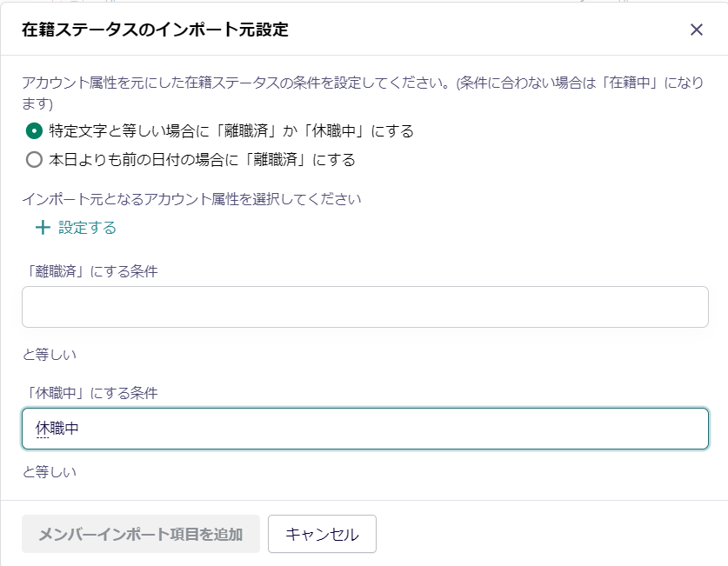This screenshot has height=566, width=728.
Task: Click the アカウント属性を元にした description paragraph
Action: pyautogui.click(x=363, y=93)
